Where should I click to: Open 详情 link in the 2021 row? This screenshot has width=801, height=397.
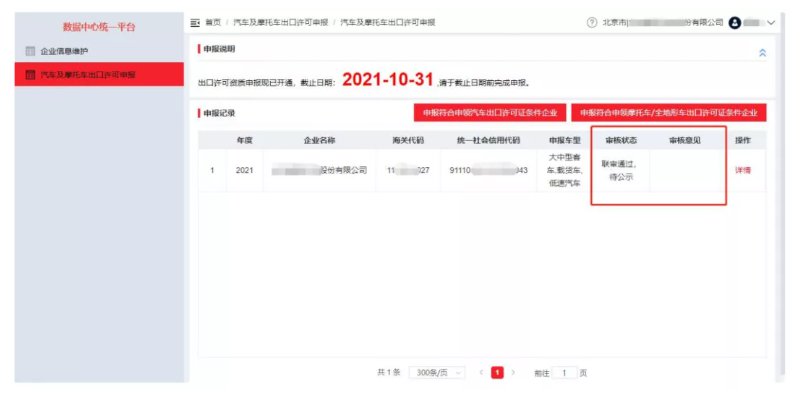pos(743,171)
